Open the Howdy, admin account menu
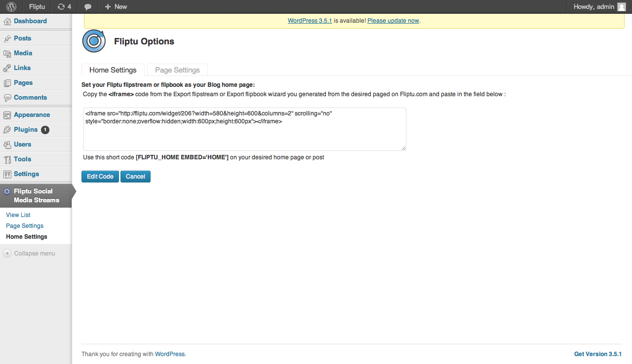 point(599,7)
